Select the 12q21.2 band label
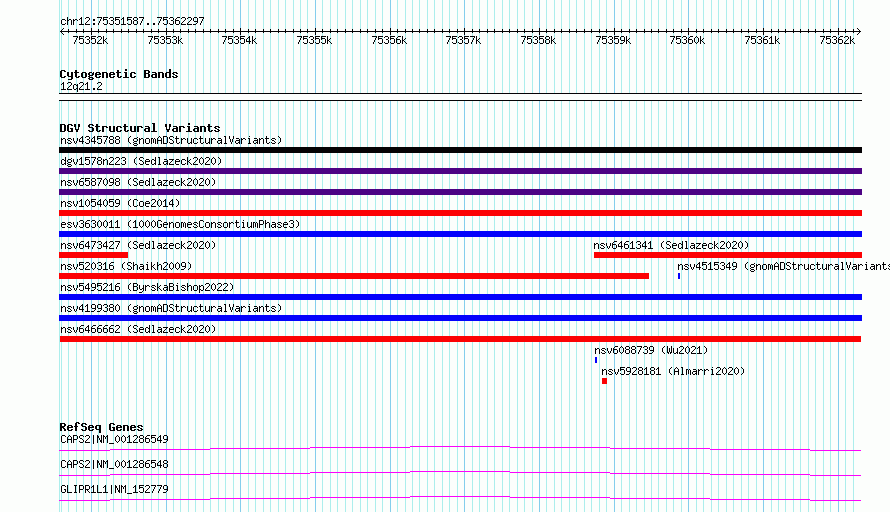 (x=81, y=86)
